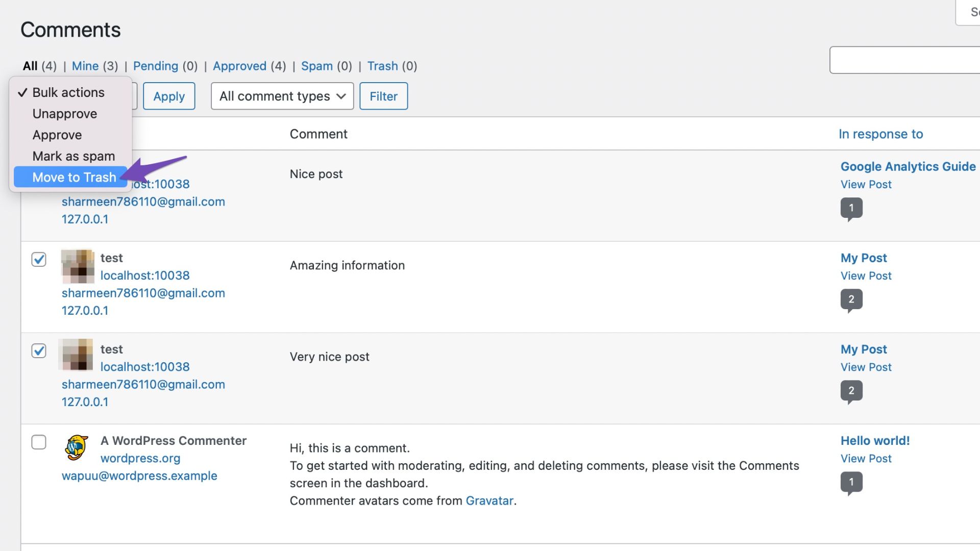The image size is (980, 551).
Task: Click the Spam tab filter
Action: click(317, 65)
